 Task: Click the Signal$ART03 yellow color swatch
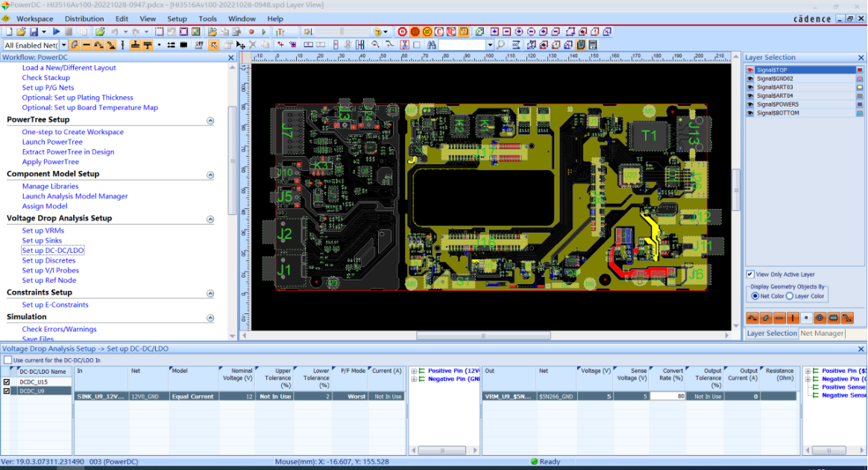(860, 87)
